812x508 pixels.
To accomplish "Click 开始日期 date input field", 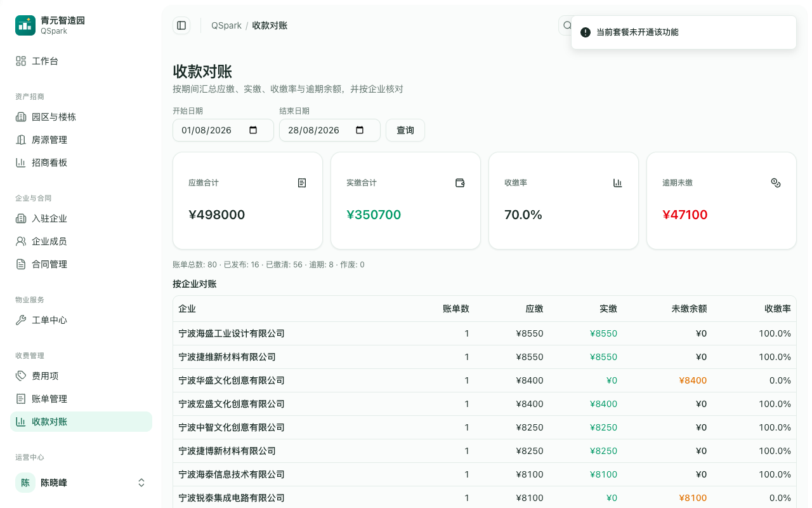I will click(223, 130).
